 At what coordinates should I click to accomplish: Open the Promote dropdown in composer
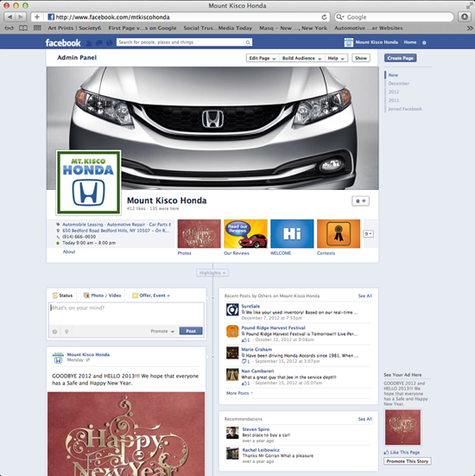[162, 331]
